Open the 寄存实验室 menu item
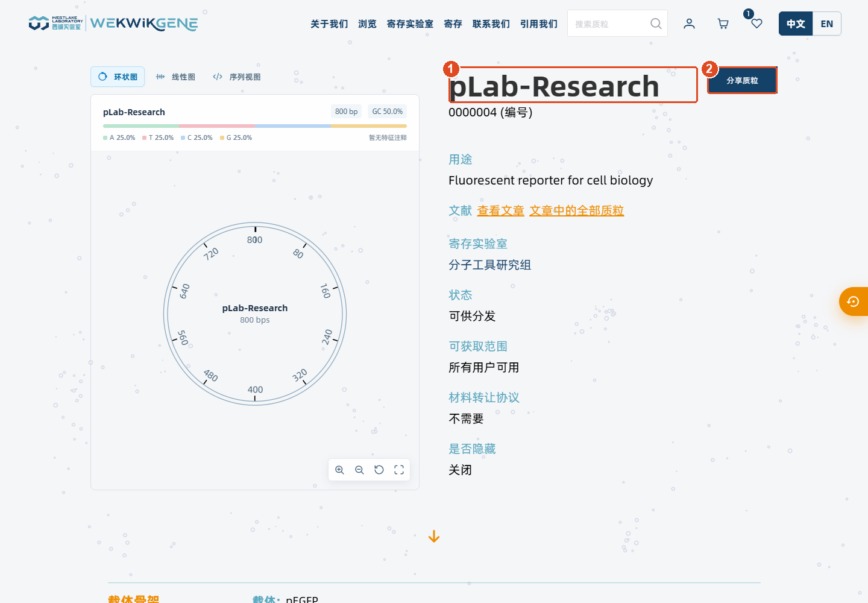 pyautogui.click(x=410, y=24)
